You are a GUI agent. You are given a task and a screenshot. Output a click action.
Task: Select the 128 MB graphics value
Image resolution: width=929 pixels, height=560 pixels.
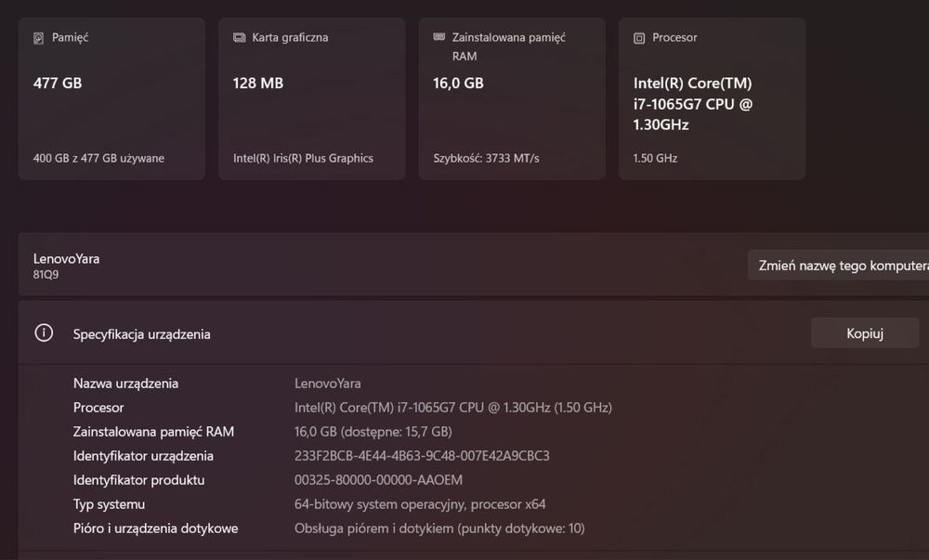click(x=257, y=83)
